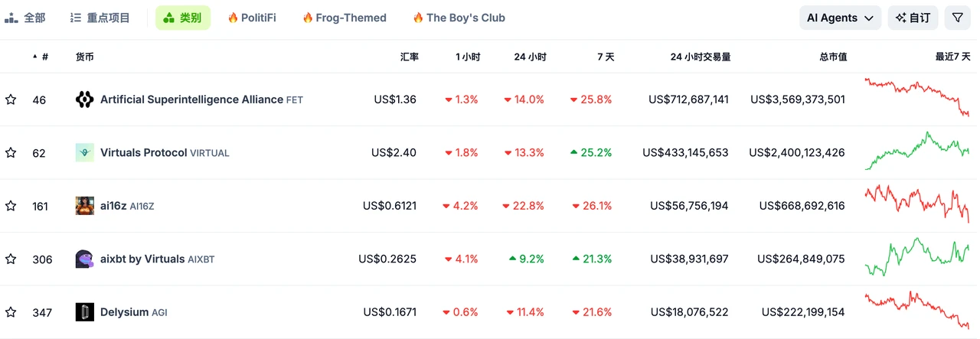Star Artificial Superintelligence Alliance as favorite
This screenshot has height=339, width=980.
click(x=11, y=99)
